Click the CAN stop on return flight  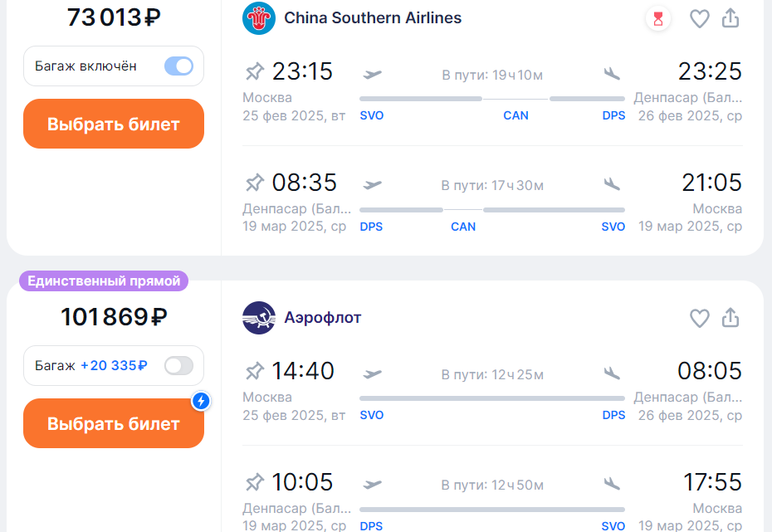coord(463,227)
